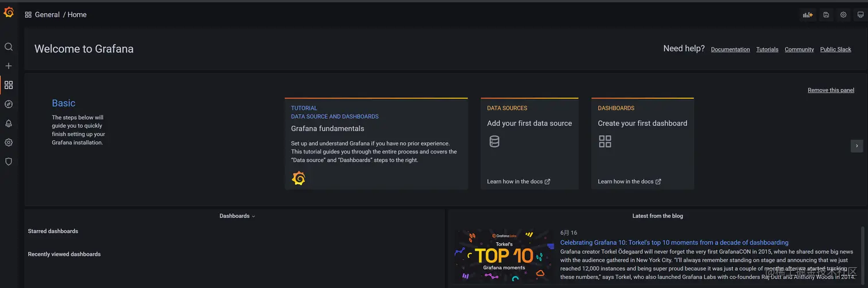Expand the Dashboards panel title dropdown
This screenshot has height=288, width=868.
click(253, 217)
